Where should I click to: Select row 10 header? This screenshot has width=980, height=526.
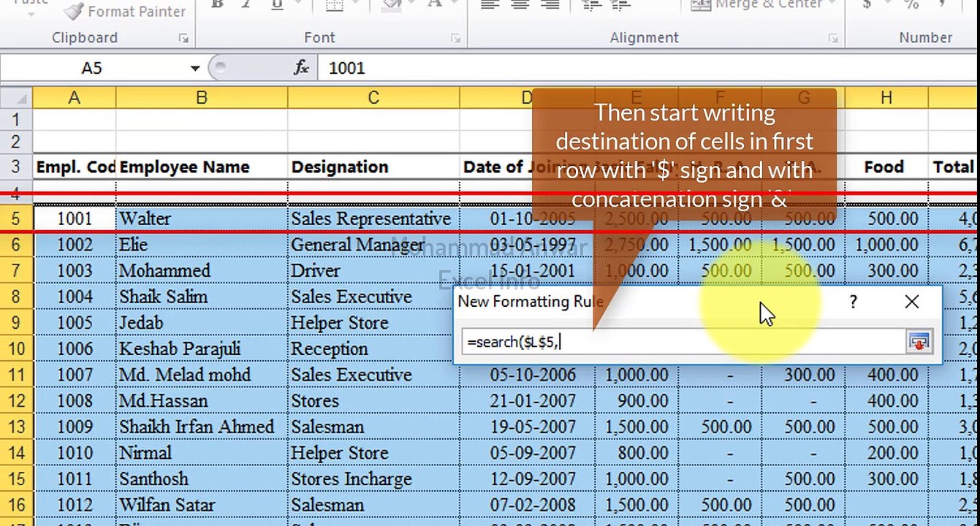pyautogui.click(x=16, y=348)
